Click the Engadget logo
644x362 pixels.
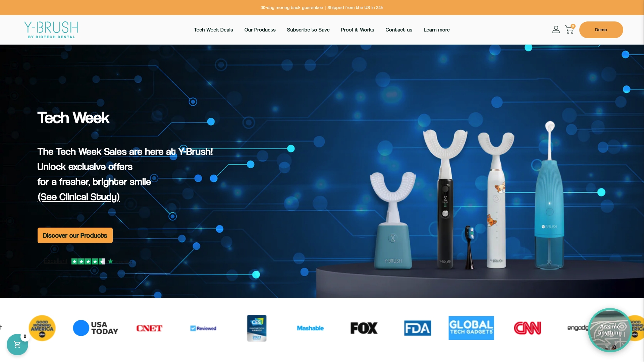click(578, 328)
